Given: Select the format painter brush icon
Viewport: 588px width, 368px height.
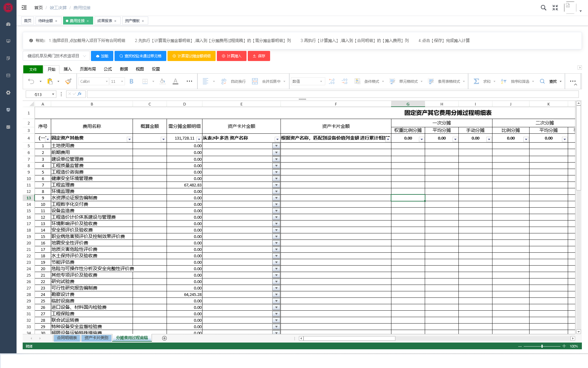Looking at the screenshot, I should pos(68,81).
